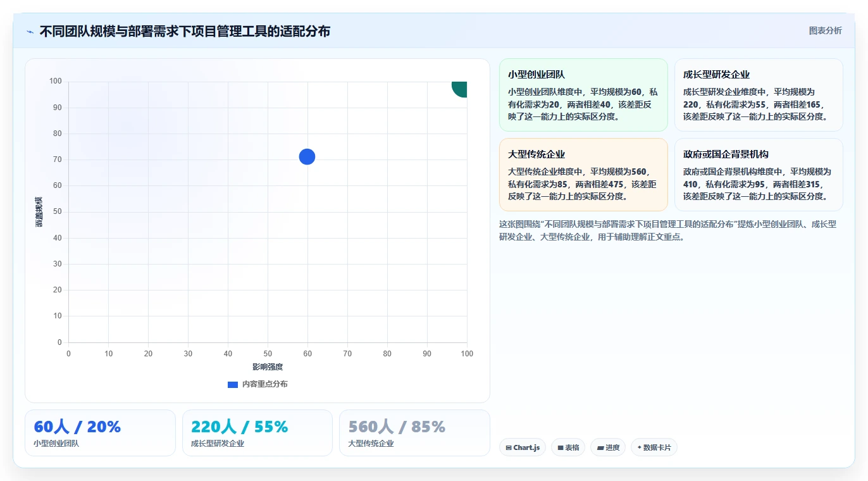The height and width of the screenshot is (481, 868).
Task: Toggle the 内容重点分布 legend color box
Action: [233, 384]
